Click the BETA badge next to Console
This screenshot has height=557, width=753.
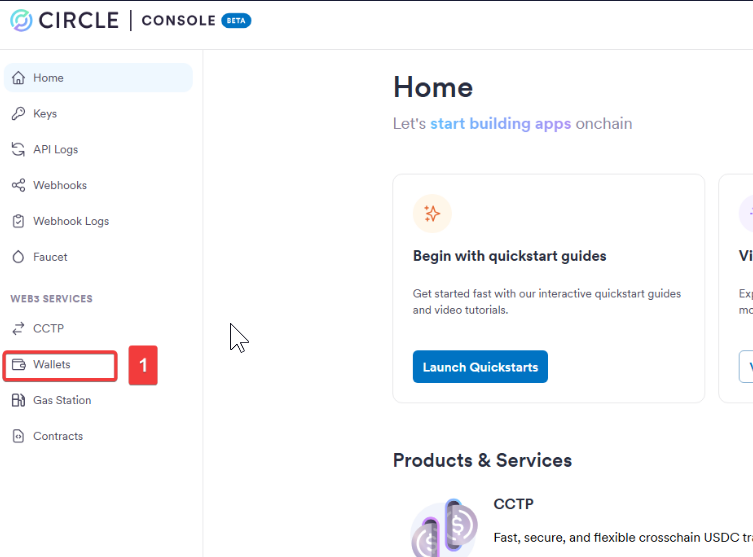pos(236,21)
